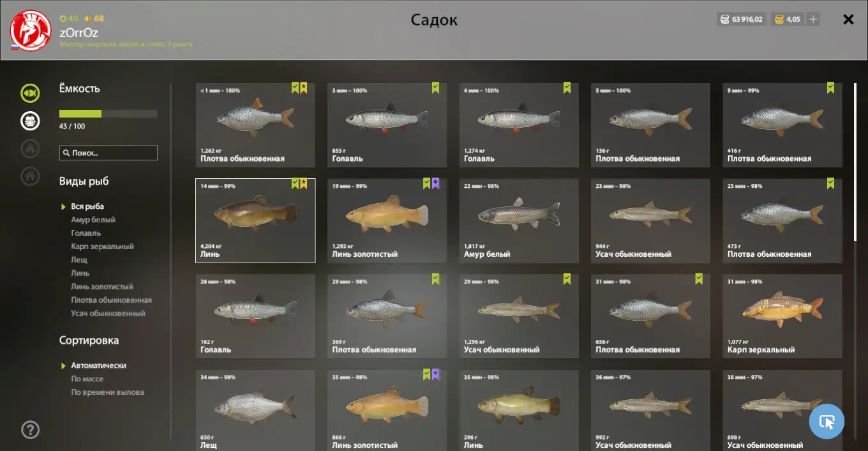Sort by catch time По времени вылова
Viewport: 868px width, 451px height.
coord(107,392)
